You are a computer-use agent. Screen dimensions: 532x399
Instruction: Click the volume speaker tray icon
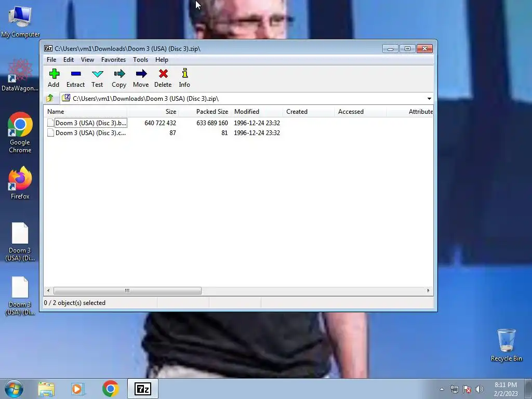pos(479,389)
